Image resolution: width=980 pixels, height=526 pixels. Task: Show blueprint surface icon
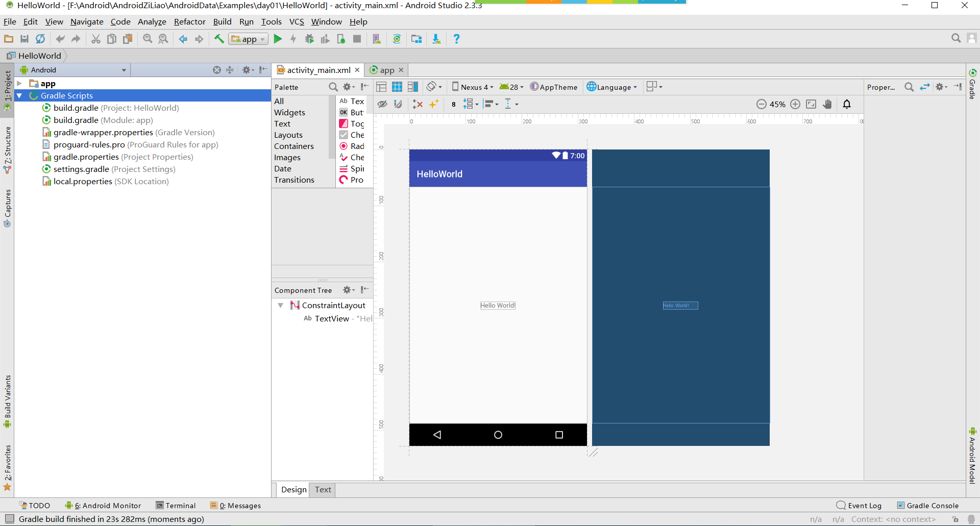pos(397,87)
